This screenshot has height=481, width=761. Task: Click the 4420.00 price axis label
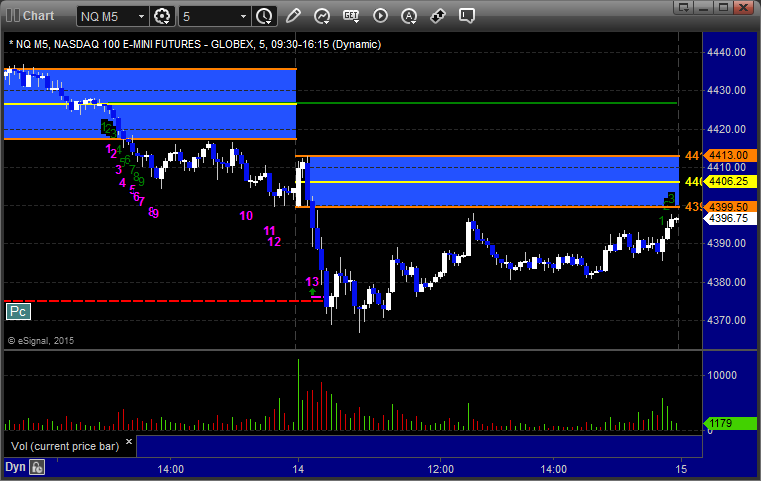[x=727, y=129]
